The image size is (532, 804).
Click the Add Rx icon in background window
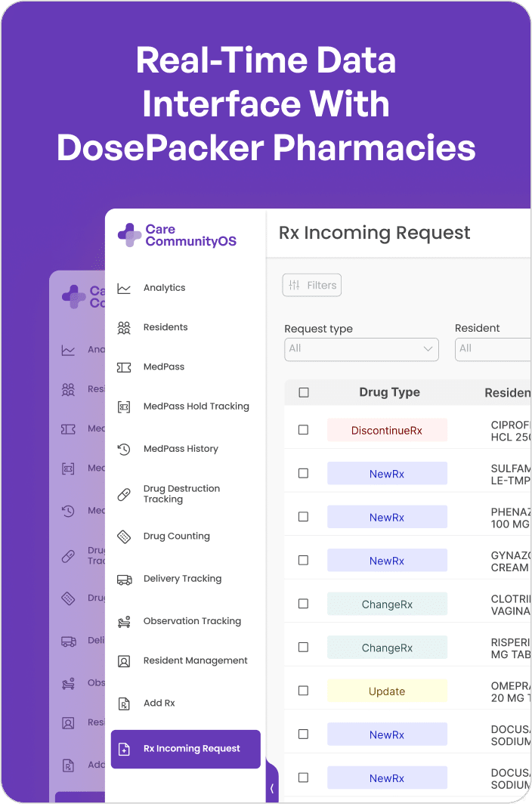point(68,765)
